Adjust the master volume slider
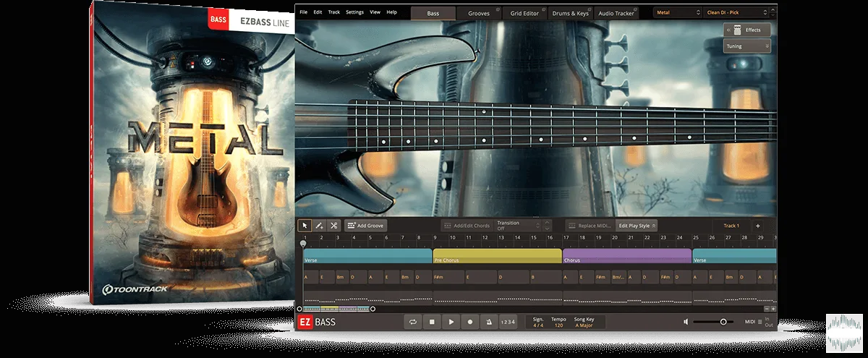Screen dimensions: 868x358 [713, 322]
